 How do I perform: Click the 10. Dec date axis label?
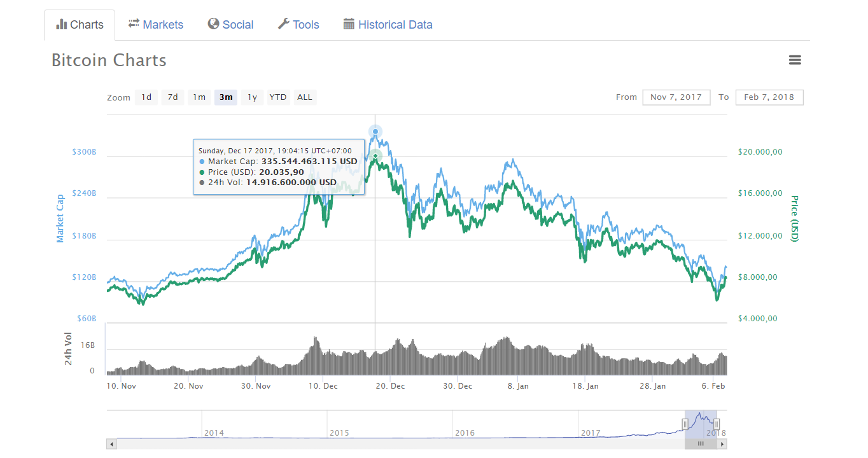pyautogui.click(x=323, y=386)
